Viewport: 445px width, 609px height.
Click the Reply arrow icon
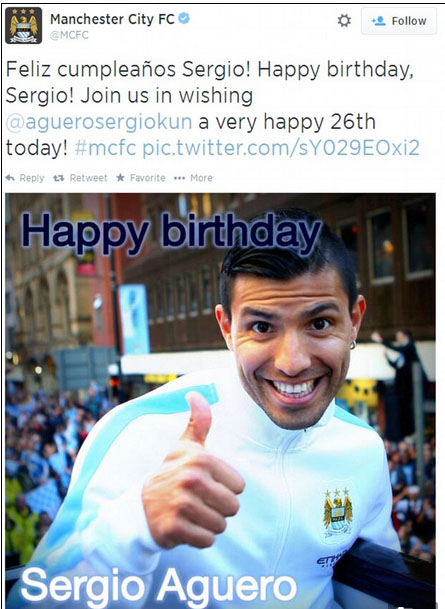click(10, 178)
